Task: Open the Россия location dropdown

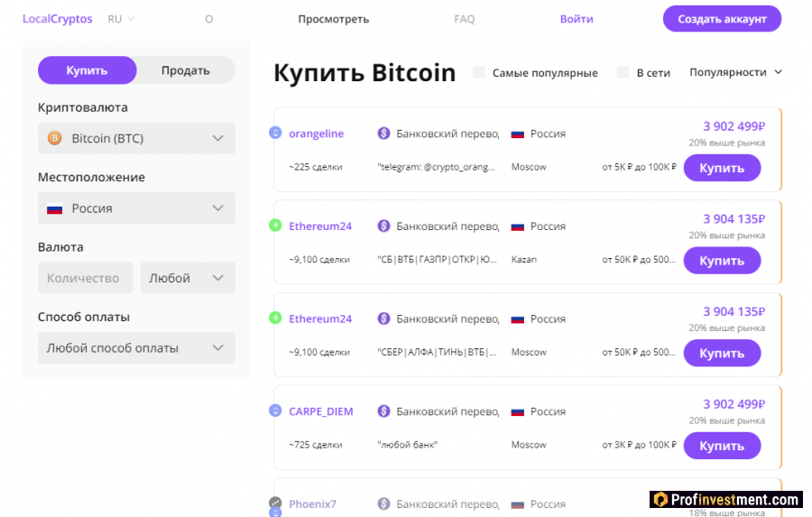Action: point(136,208)
